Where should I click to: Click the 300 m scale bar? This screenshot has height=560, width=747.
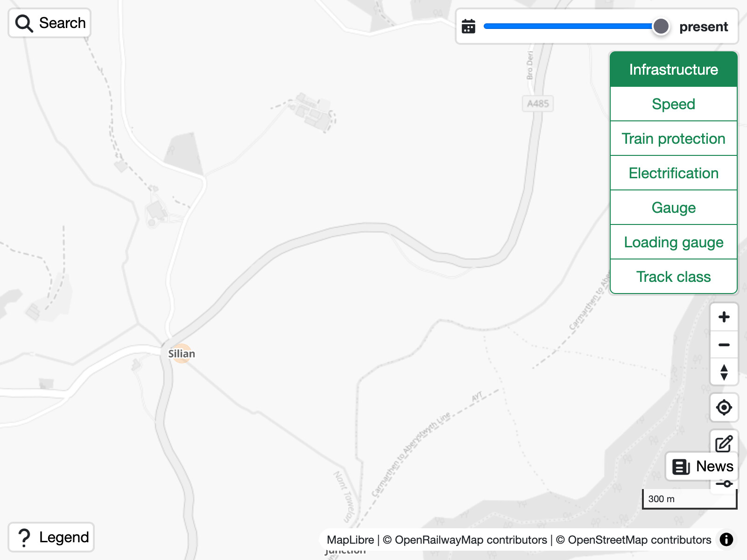coord(690,499)
